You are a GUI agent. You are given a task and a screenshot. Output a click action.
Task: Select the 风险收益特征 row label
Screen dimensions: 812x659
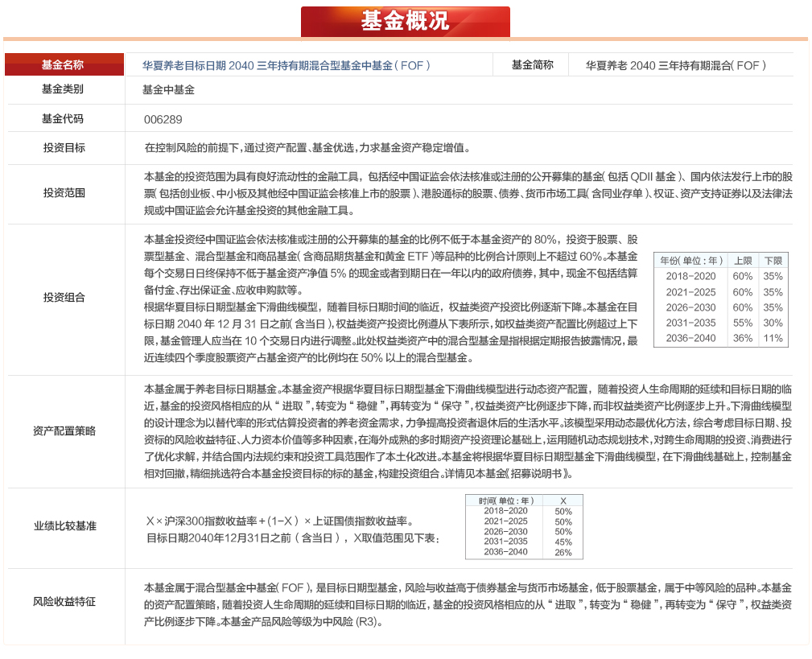[64, 602]
